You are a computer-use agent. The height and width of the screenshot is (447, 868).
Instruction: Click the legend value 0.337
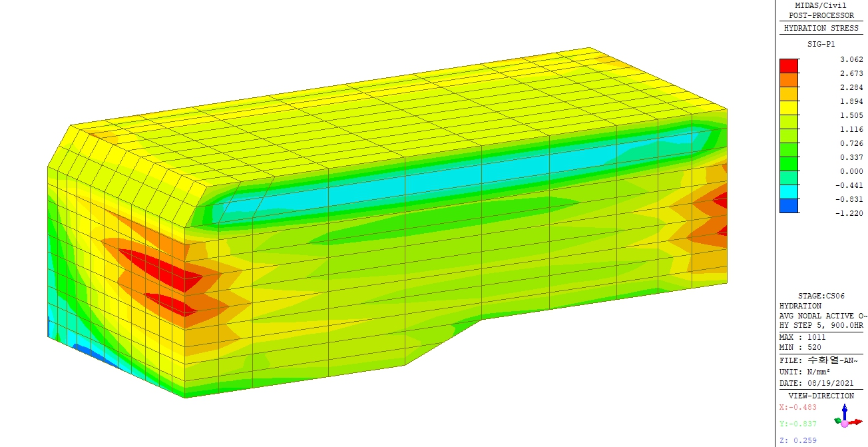(851, 157)
